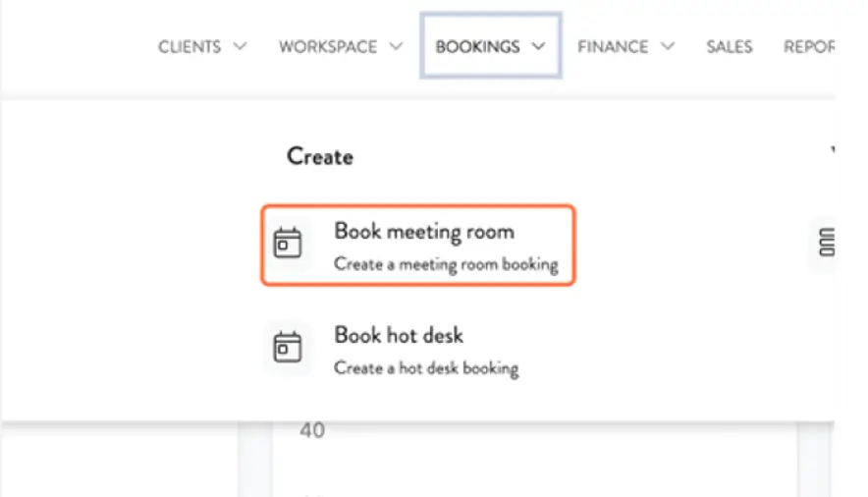This screenshot has width=868, height=497.
Task: Click the Bookings menu tab
Action: tap(491, 46)
